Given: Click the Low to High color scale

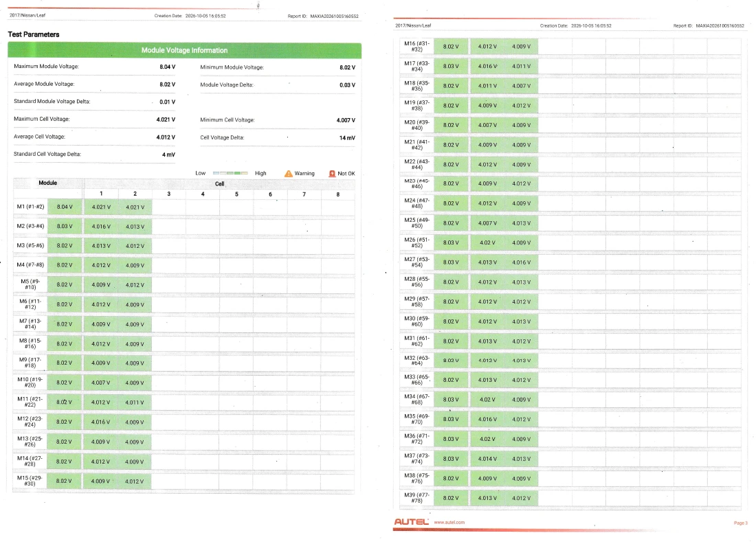Looking at the screenshot, I should click(230, 173).
